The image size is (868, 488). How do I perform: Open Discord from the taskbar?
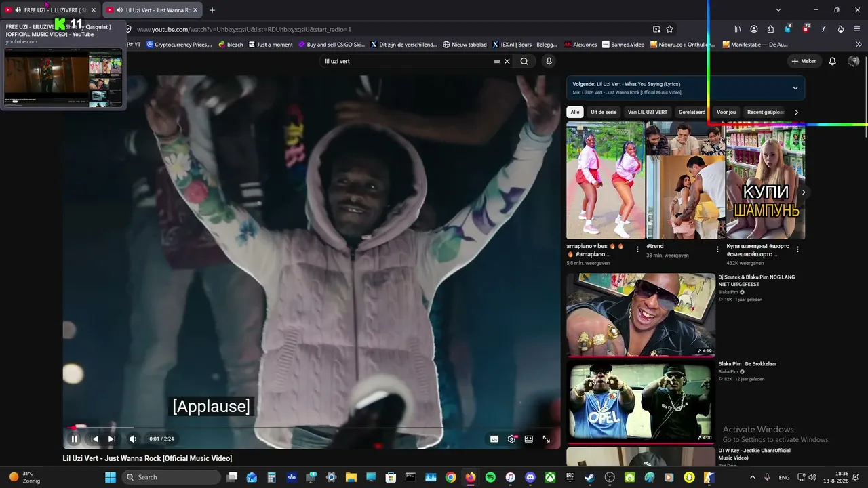pos(530,477)
